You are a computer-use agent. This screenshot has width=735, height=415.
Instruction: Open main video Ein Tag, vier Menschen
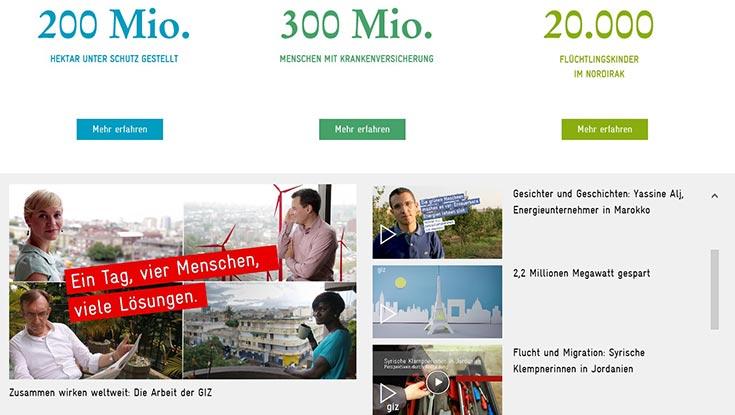click(183, 281)
